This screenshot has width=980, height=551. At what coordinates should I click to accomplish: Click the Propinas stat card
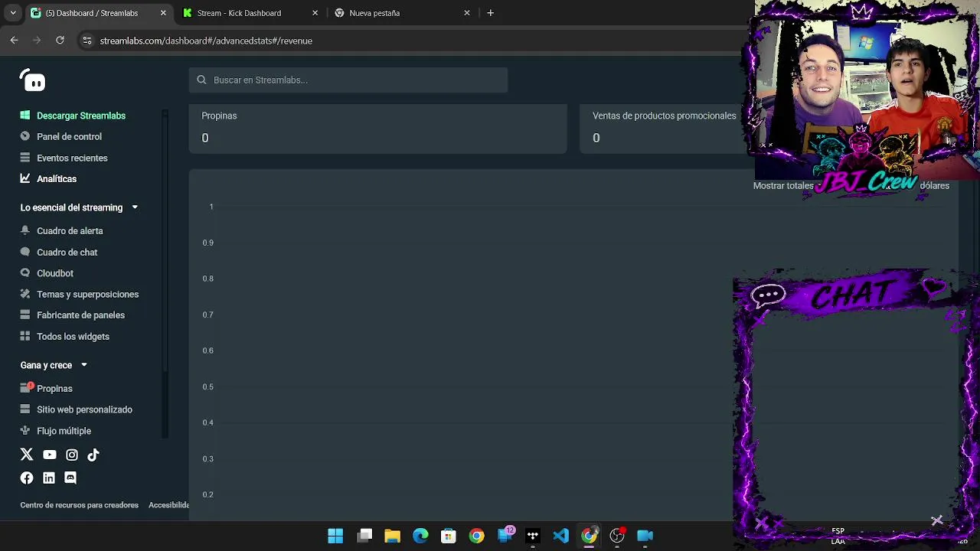(x=377, y=129)
